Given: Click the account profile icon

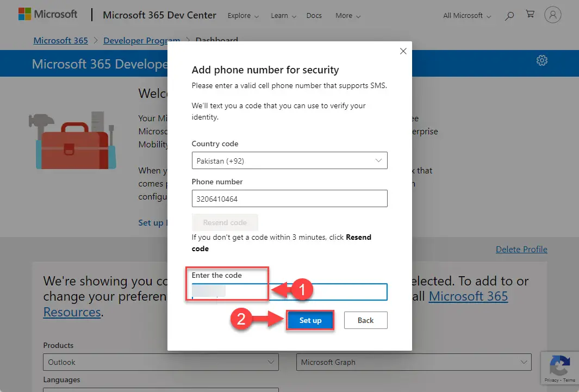Looking at the screenshot, I should 553,15.
